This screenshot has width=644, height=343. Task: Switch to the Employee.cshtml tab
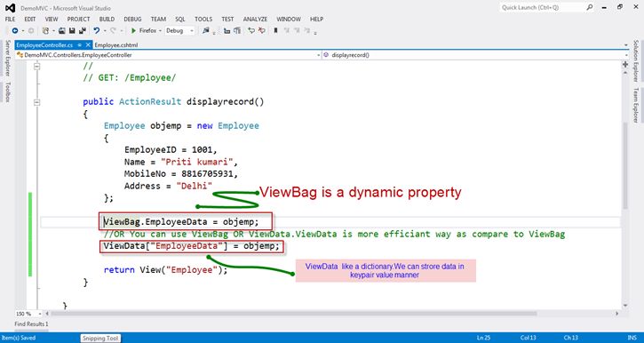(x=115, y=45)
